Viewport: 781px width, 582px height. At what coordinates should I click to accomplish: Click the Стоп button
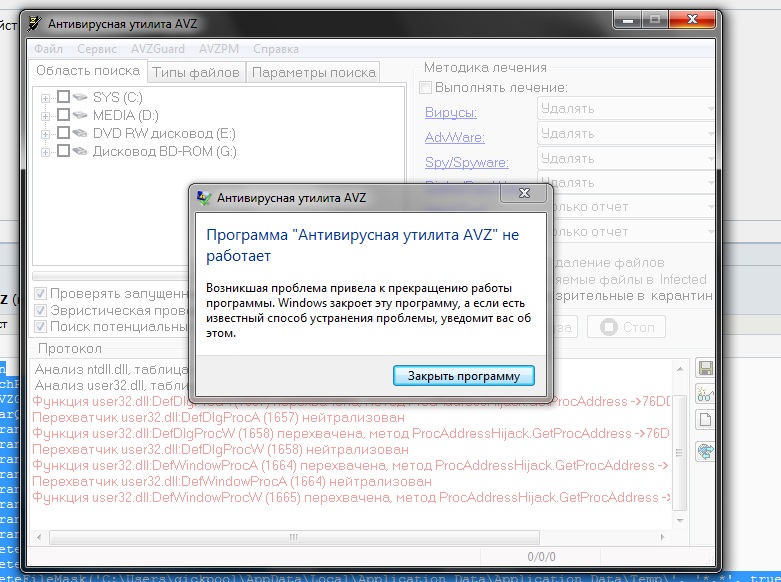tap(627, 327)
